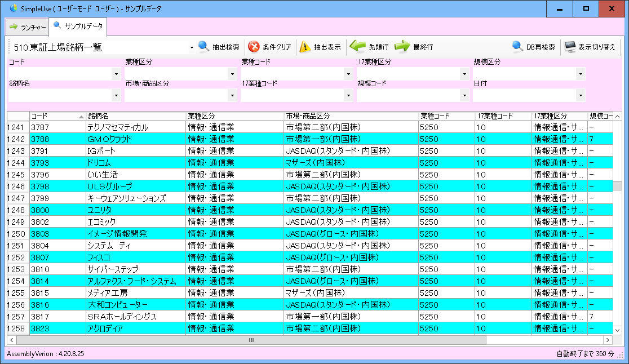629x364 pixels.
Task: Open the 規模区分 dropdown
Action: [x=580, y=73]
